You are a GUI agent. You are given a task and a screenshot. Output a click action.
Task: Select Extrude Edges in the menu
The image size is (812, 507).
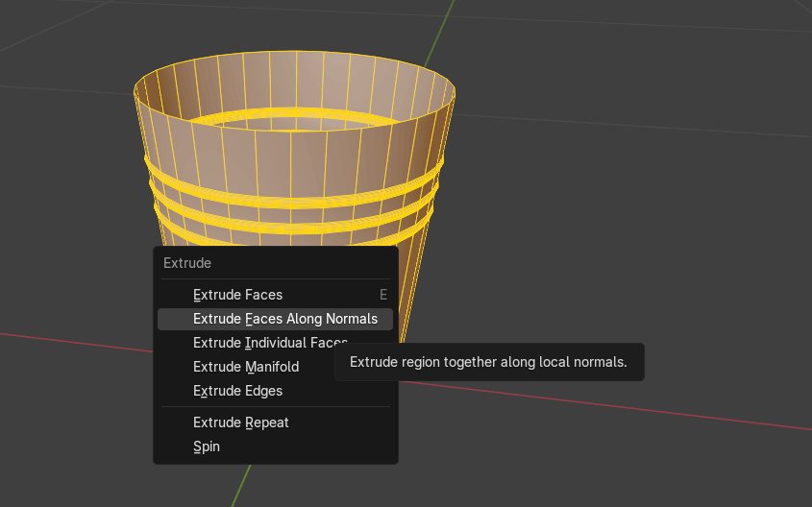tap(237, 391)
